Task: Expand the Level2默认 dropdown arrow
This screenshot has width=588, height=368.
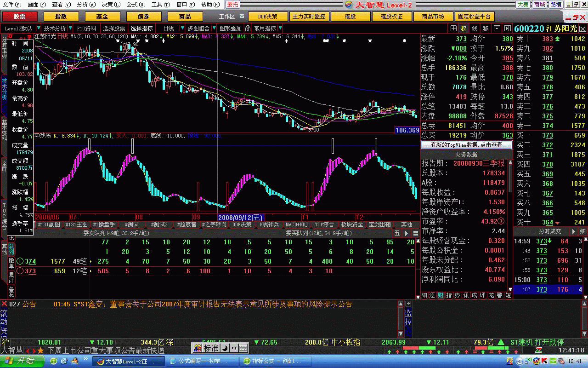Action: coord(39,28)
